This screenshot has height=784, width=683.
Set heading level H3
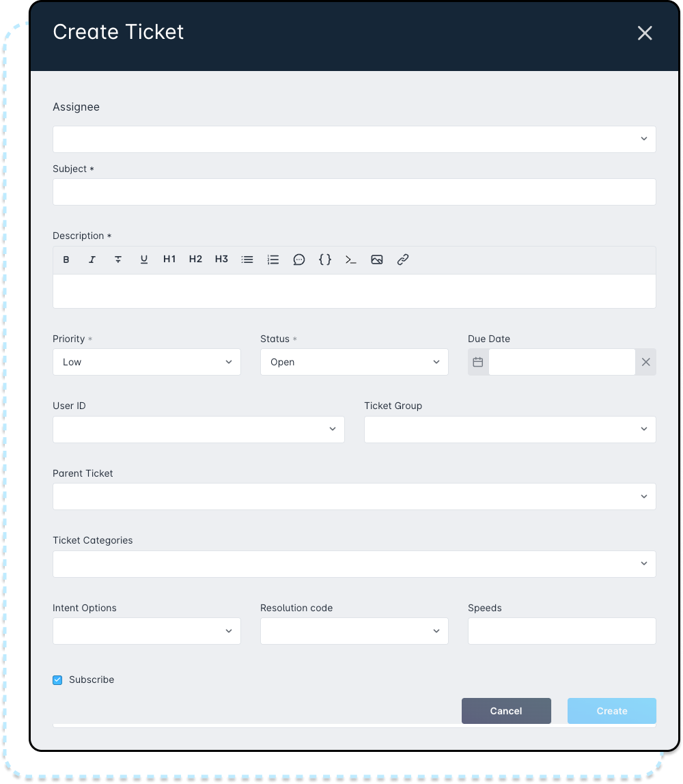[221, 259]
